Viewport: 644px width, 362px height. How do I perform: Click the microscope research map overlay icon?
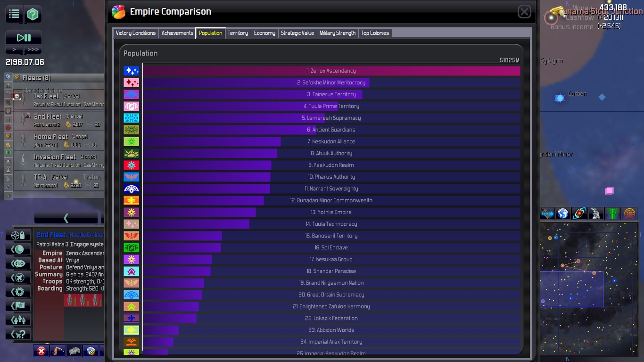tap(596, 214)
